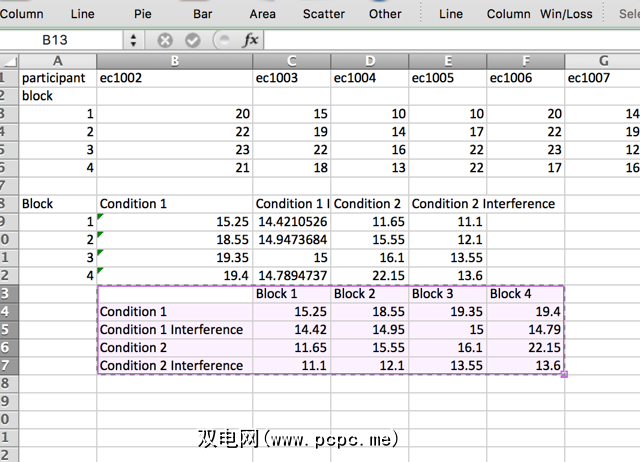
Task: Insert a Scatter chart
Action: pos(323,14)
